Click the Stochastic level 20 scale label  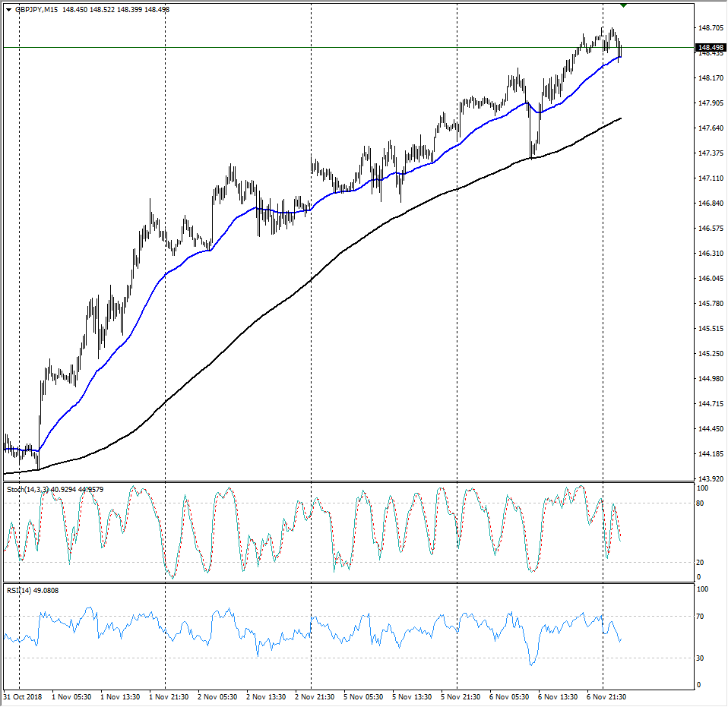702,563
